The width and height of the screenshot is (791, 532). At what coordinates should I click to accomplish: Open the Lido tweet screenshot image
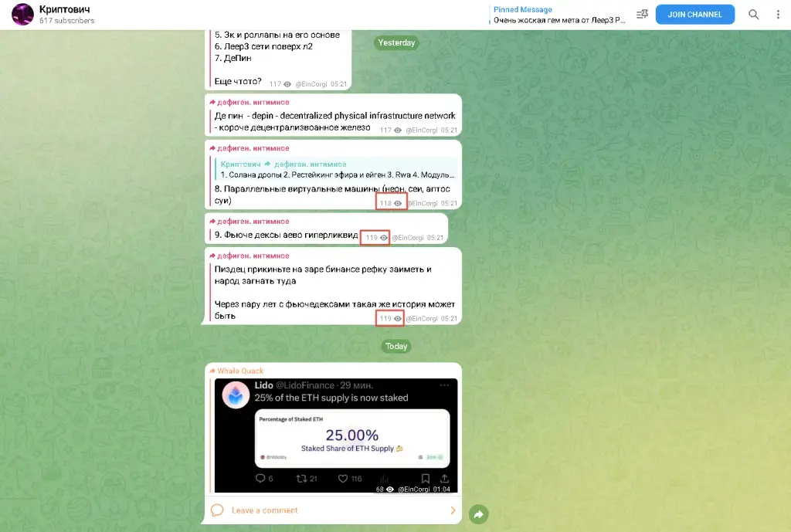coord(336,435)
